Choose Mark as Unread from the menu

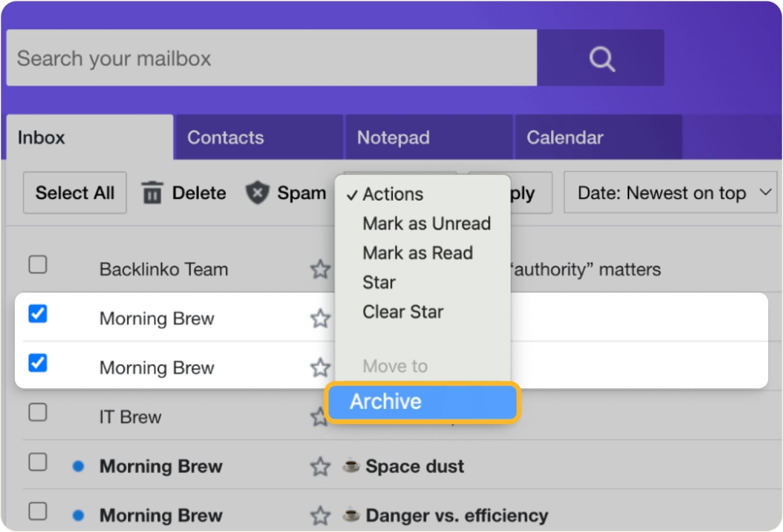pos(427,223)
